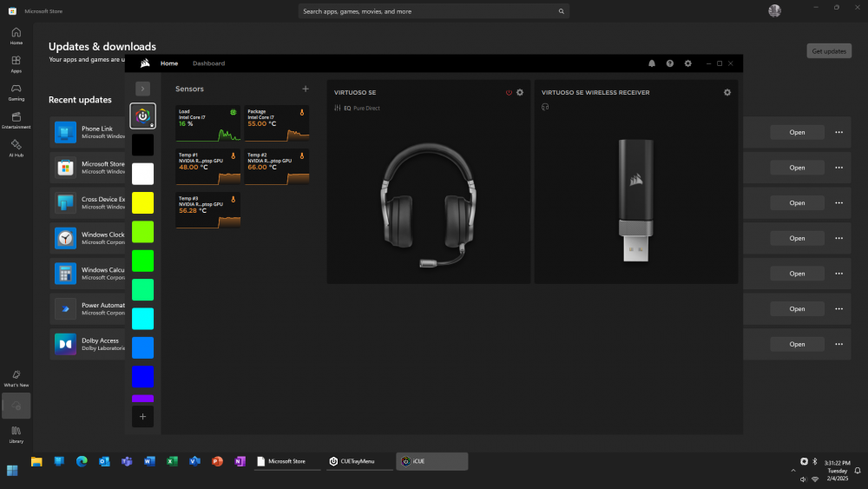Open Excel from taskbar
868x489 pixels.
pos(172,461)
